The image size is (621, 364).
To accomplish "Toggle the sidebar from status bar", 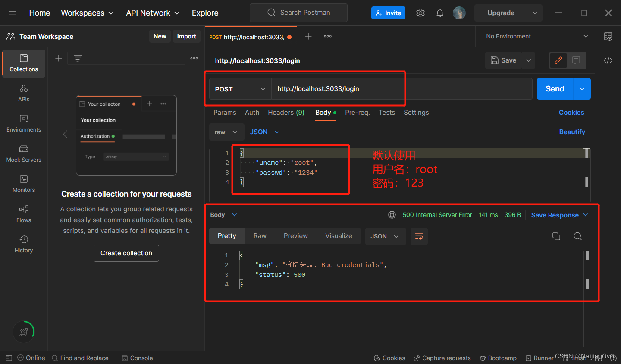I will point(9,358).
